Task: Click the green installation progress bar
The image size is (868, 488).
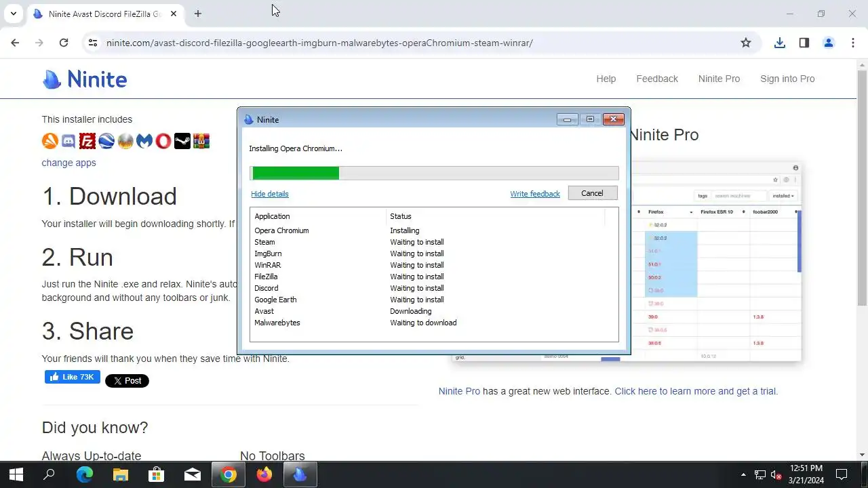Action: point(296,174)
